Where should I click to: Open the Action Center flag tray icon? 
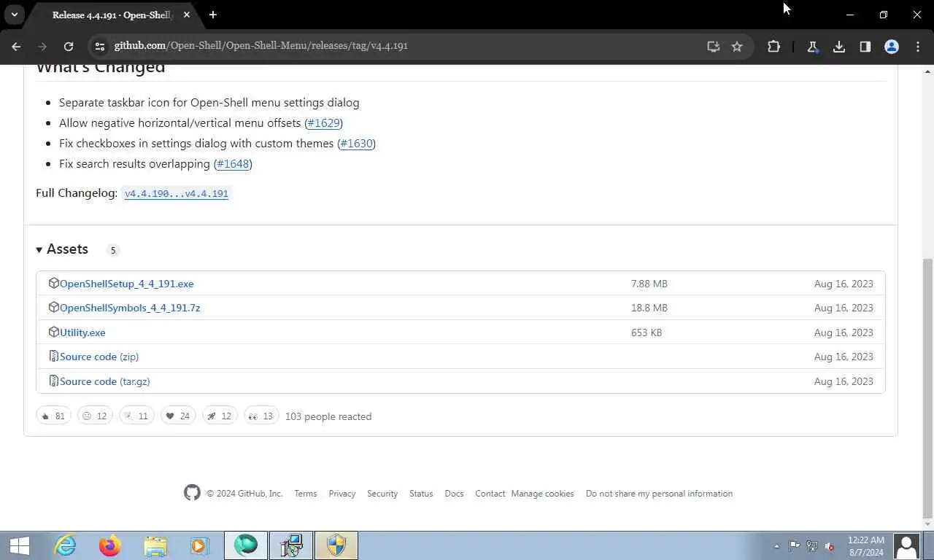tap(794, 546)
